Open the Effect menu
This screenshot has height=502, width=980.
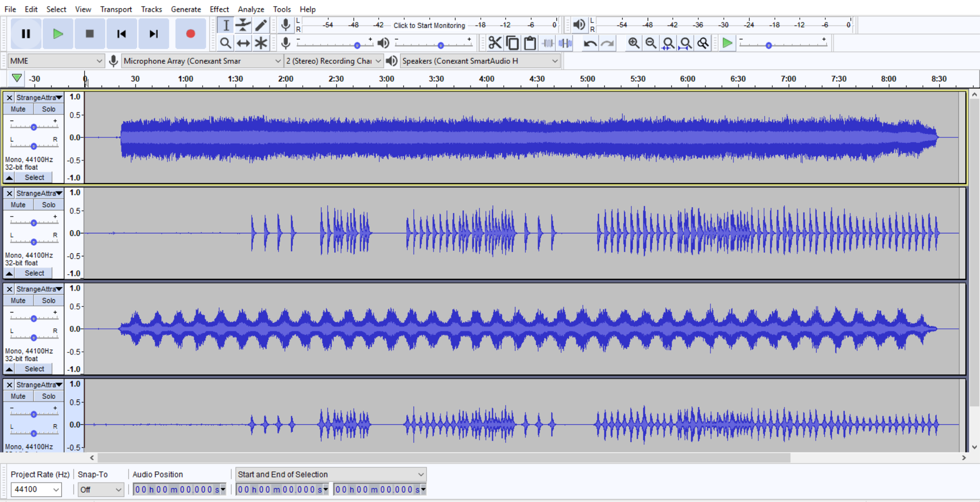click(x=219, y=9)
